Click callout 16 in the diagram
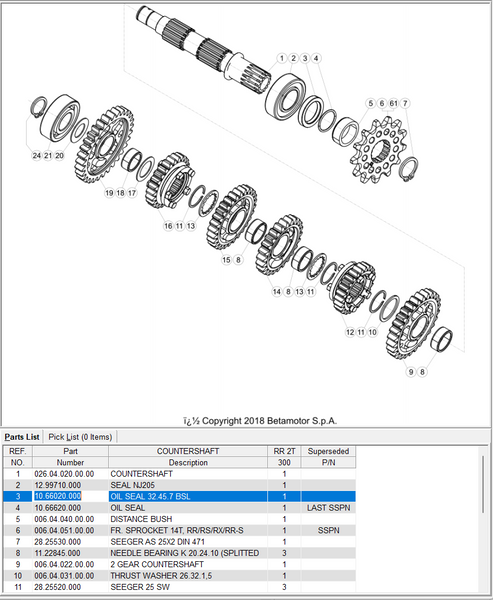493x600 pixels. [168, 226]
